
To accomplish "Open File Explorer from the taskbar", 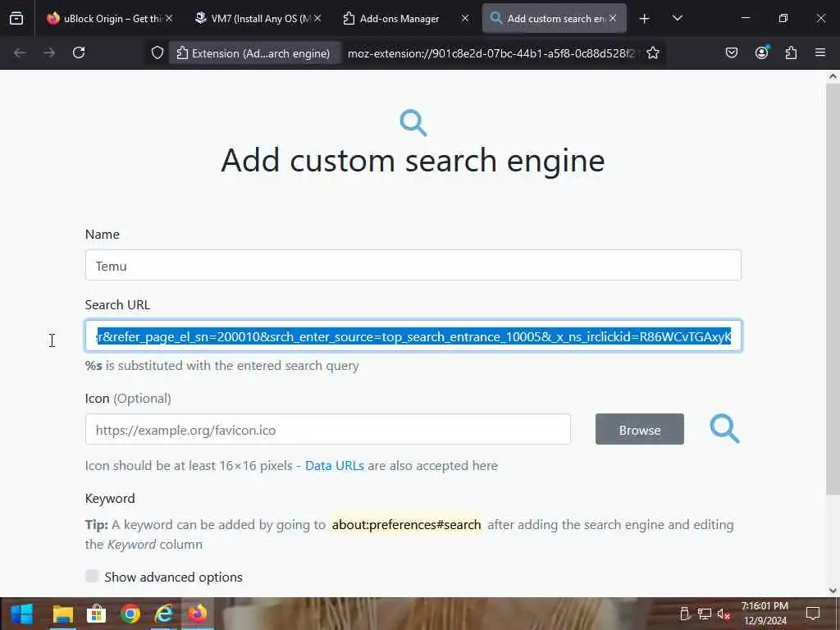I will point(62,614).
